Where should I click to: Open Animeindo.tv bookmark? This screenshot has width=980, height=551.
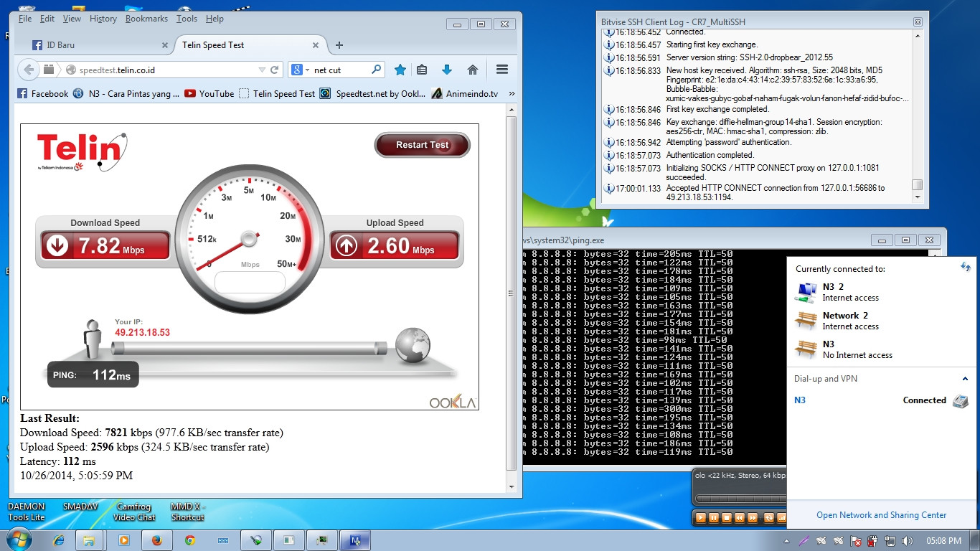click(464, 93)
